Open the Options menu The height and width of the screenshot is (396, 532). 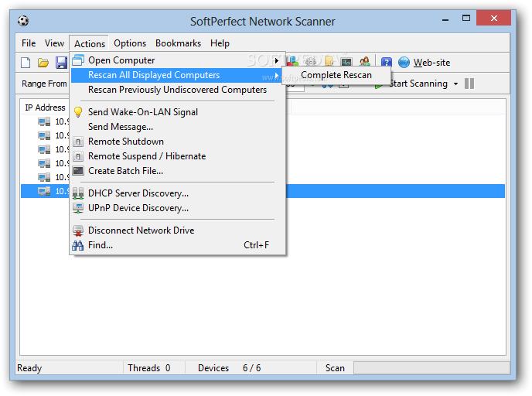click(130, 43)
